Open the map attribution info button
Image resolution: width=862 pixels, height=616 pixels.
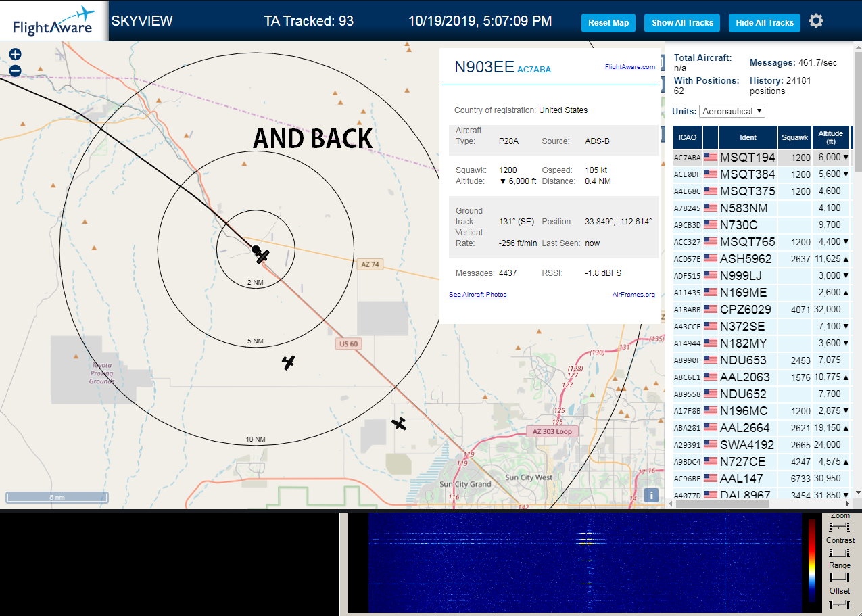[x=652, y=495]
